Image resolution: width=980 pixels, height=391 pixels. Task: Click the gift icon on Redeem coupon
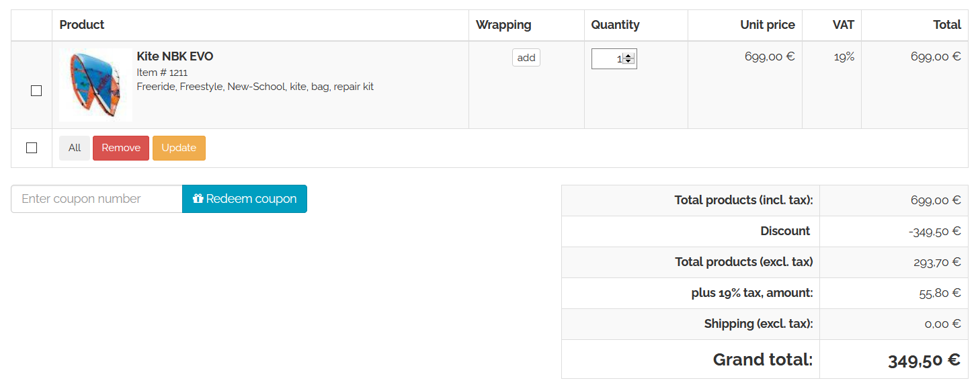point(198,199)
